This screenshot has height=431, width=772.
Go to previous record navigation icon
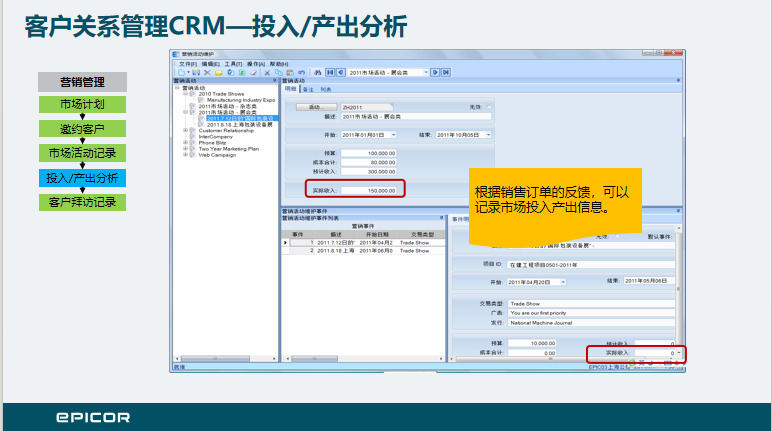[341, 72]
